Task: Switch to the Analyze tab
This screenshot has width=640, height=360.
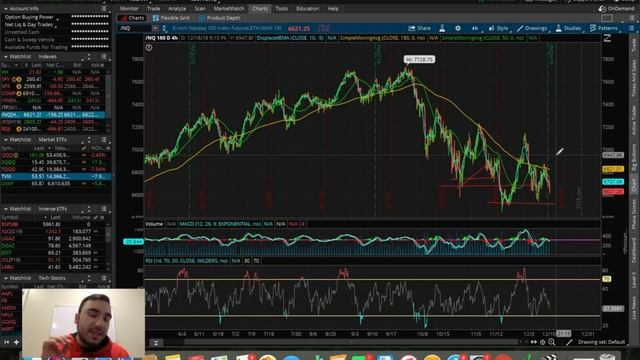Action: click(177, 9)
